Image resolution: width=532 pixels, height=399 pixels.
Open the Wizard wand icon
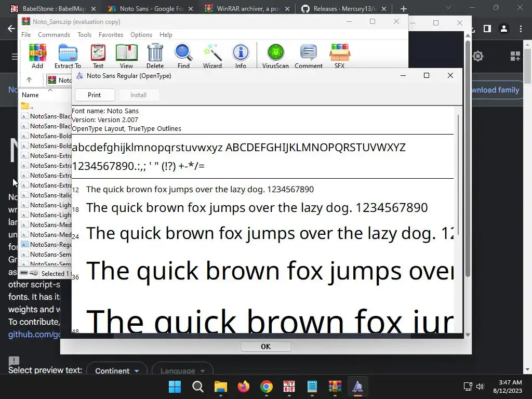coord(212,56)
